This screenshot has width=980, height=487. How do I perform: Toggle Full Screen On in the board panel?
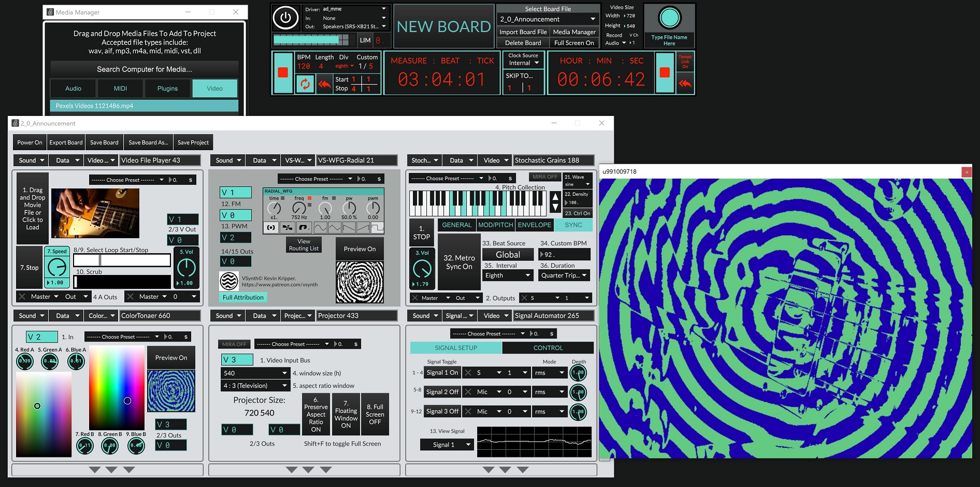(574, 43)
